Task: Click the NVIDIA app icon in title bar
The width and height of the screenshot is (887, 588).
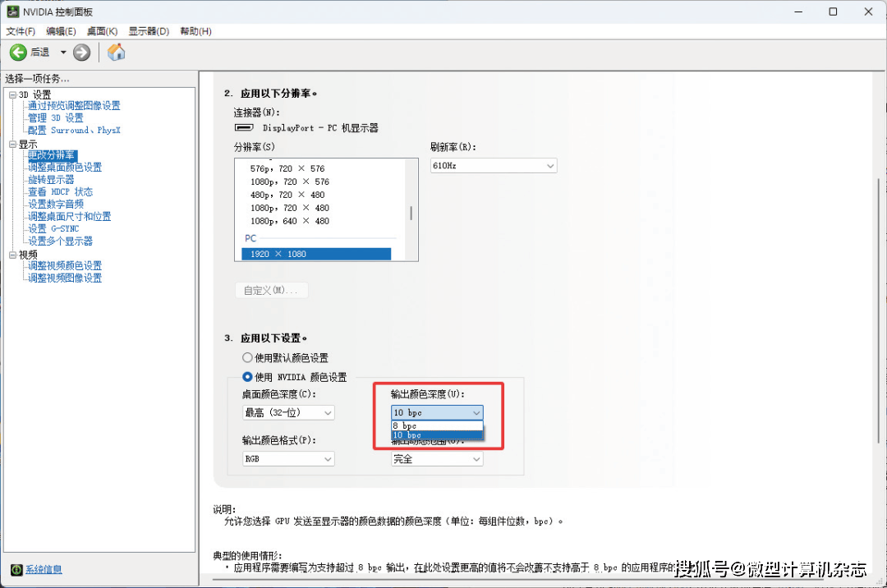Action: (11, 11)
